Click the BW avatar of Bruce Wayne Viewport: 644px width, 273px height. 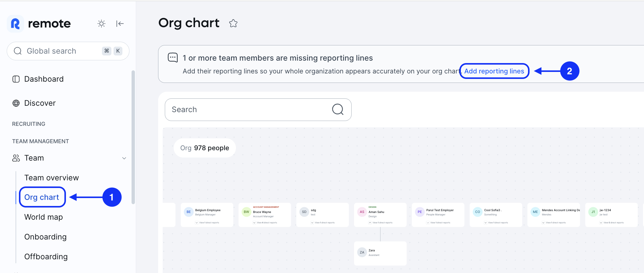tap(246, 212)
